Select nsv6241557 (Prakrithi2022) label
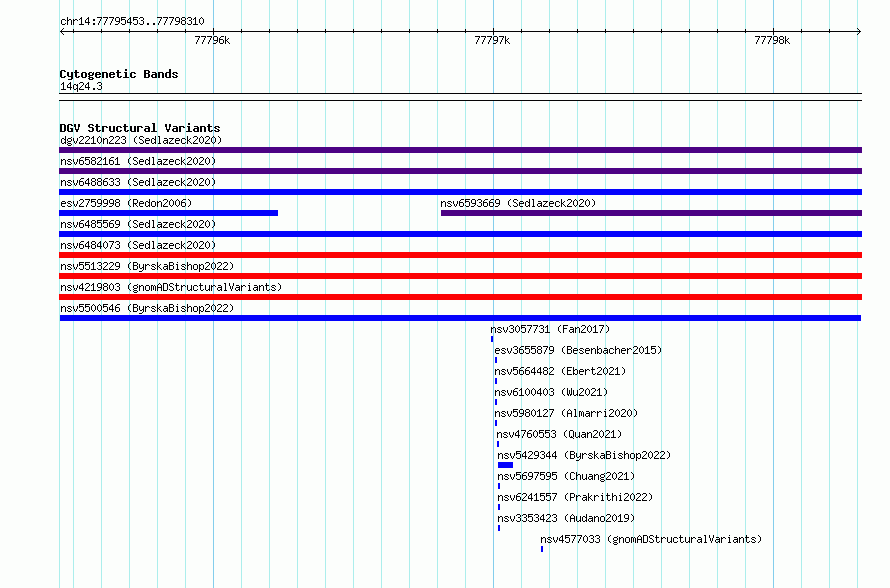The height and width of the screenshot is (588, 890). [x=575, y=497]
